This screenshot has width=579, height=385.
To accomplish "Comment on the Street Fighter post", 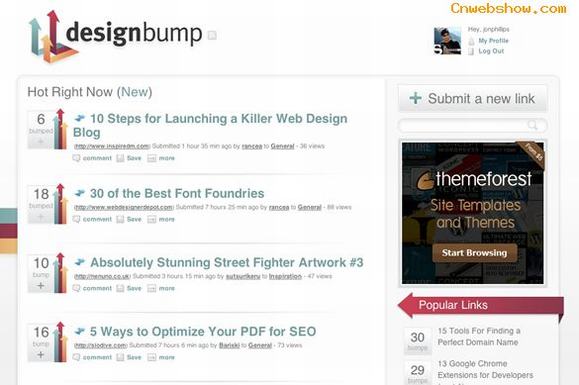I will pos(92,288).
